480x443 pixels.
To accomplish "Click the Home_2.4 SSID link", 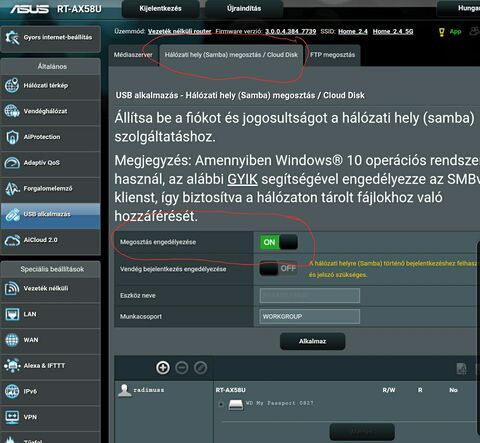I will click(353, 32).
